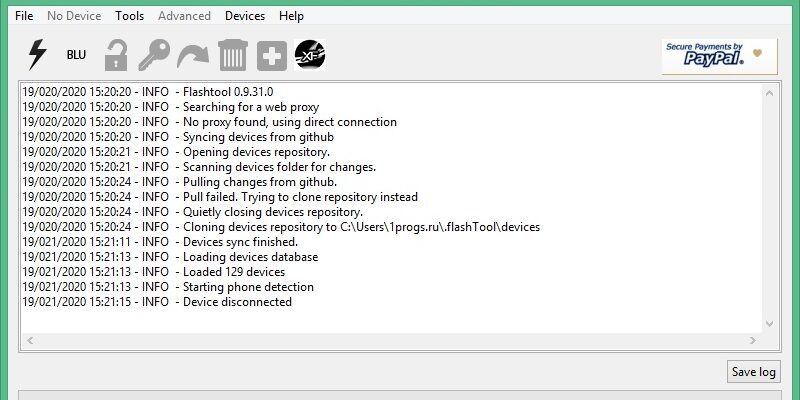The image size is (800, 400).
Task: Open the BLU bootloader unlock tool
Action: (77, 55)
